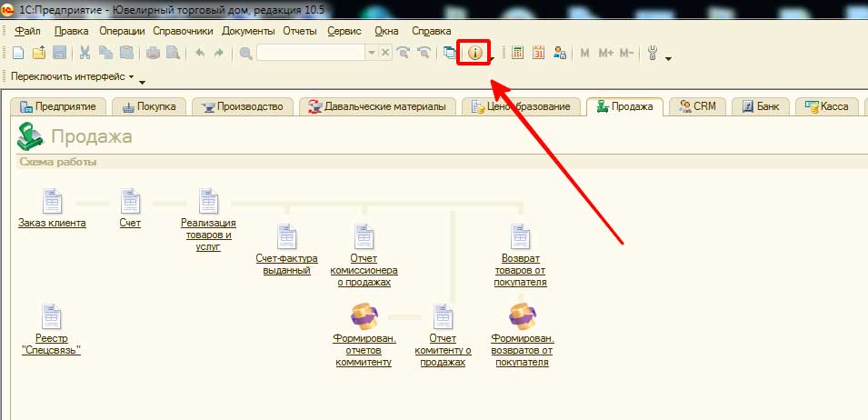
Task: Click the Cut scissors icon
Action: (85, 53)
